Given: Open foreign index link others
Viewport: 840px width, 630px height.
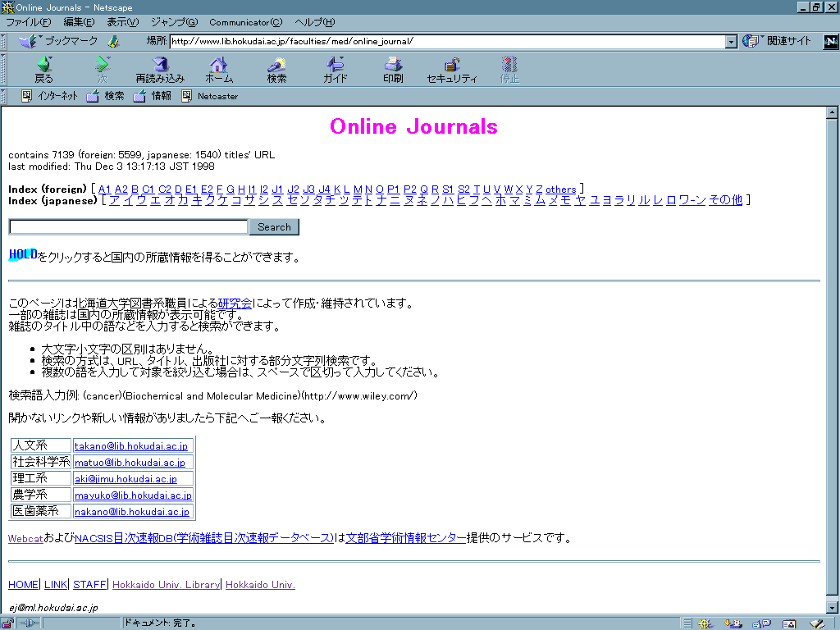Looking at the screenshot, I should (x=560, y=189).
